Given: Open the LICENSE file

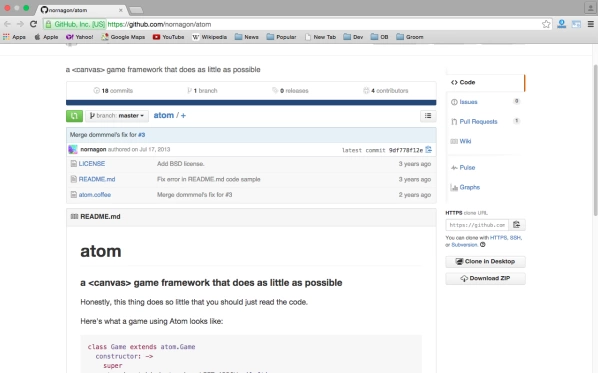Looking at the screenshot, I should (92, 164).
